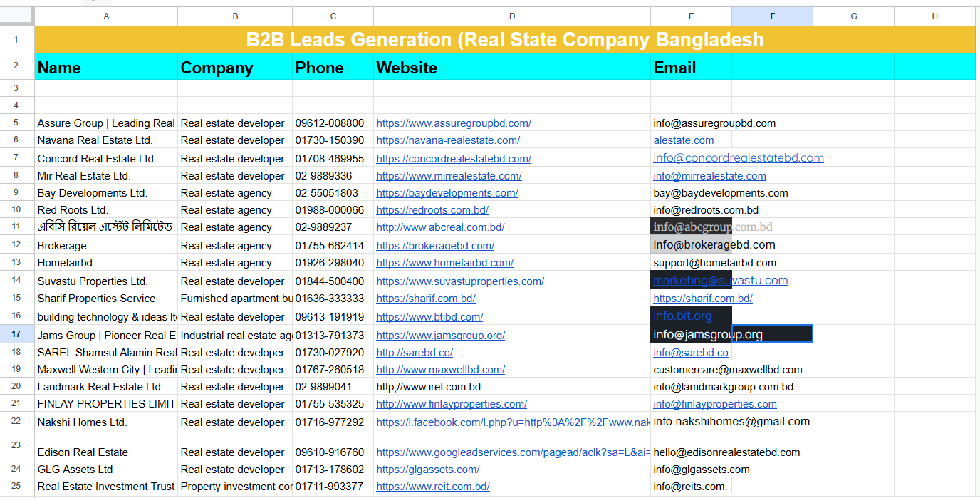Select the Furnished apartment company cell
The width and height of the screenshot is (980, 498).
pyautogui.click(x=235, y=298)
